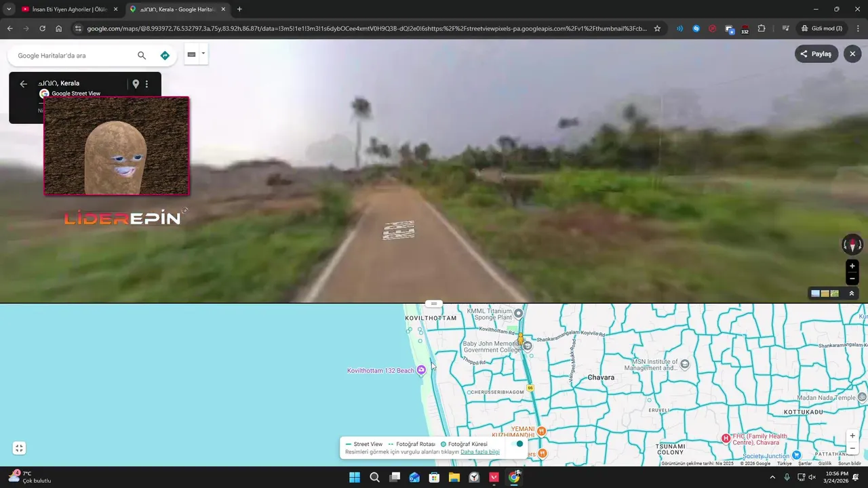
Task: Switch to the İnsan Eti Yiyen Aghoriler tab
Action: pos(70,9)
